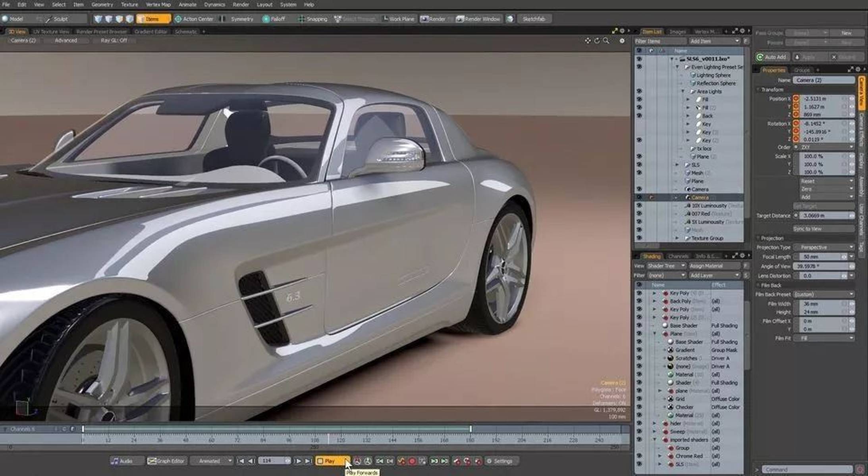The image size is (868, 476).
Task: Switch to Gradient Editor tab
Action: click(x=150, y=31)
